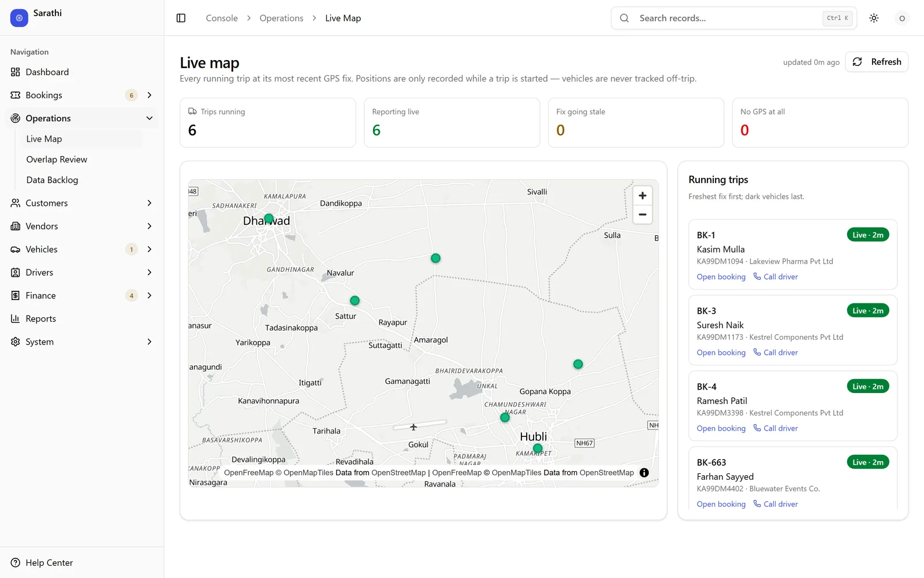The width and height of the screenshot is (924, 578).
Task: Select the vehicle marker near Sattur
Action: pyautogui.click(x=355, y=301)
